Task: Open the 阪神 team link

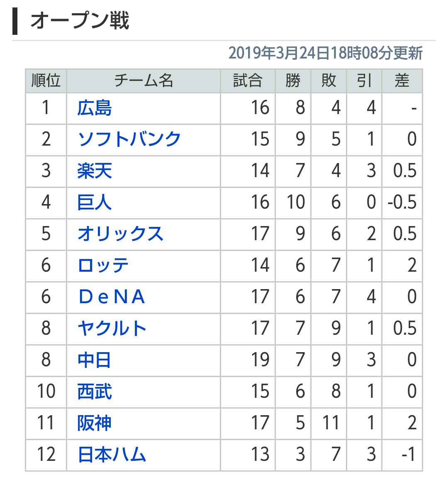Action: pyautogui.click(x=94, y=423)
